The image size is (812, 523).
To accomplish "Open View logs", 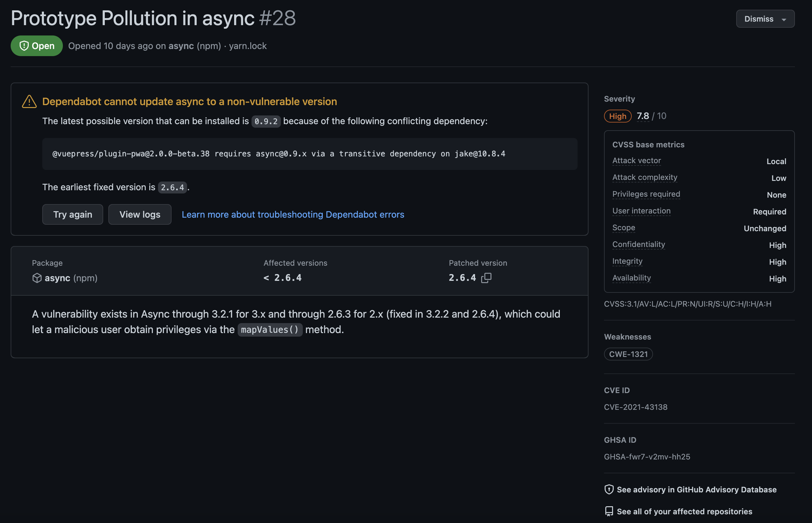I will (140, 214).
